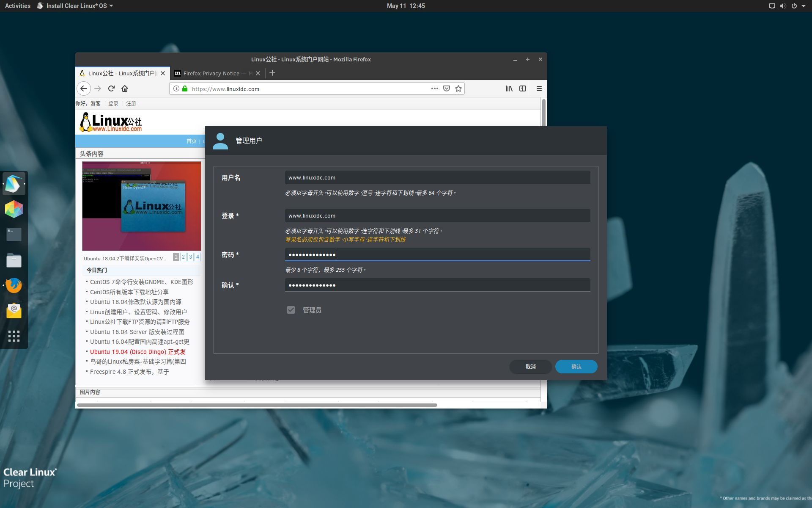
Task: Open Firefox library icon
Action: click(509, 88)
